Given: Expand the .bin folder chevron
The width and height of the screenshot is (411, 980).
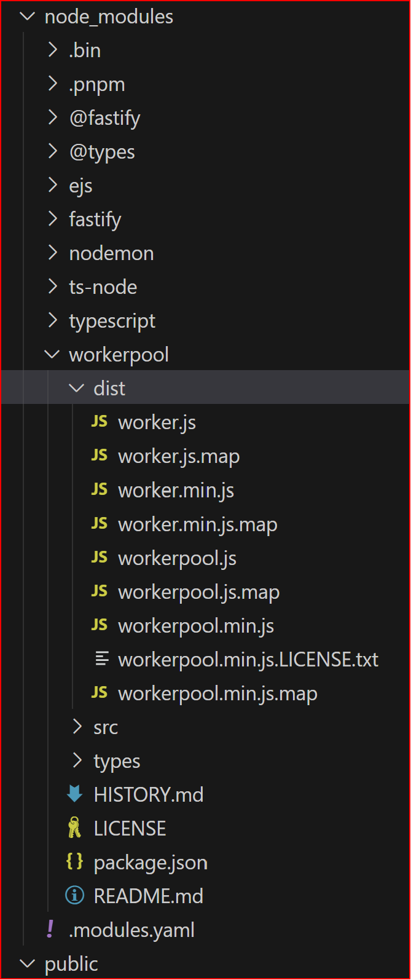Looking at the screenshot, I should (53, 50).
